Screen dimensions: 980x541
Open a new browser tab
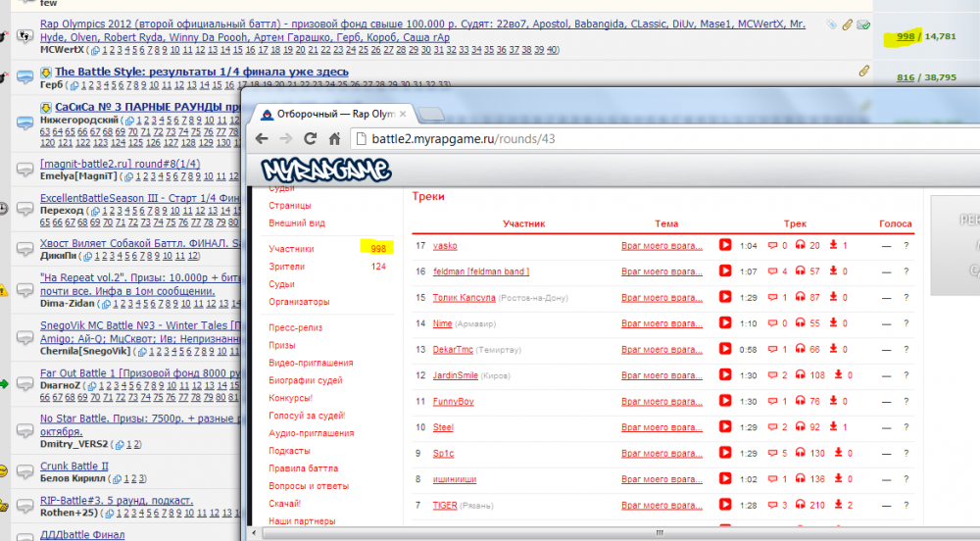(430, 114)
